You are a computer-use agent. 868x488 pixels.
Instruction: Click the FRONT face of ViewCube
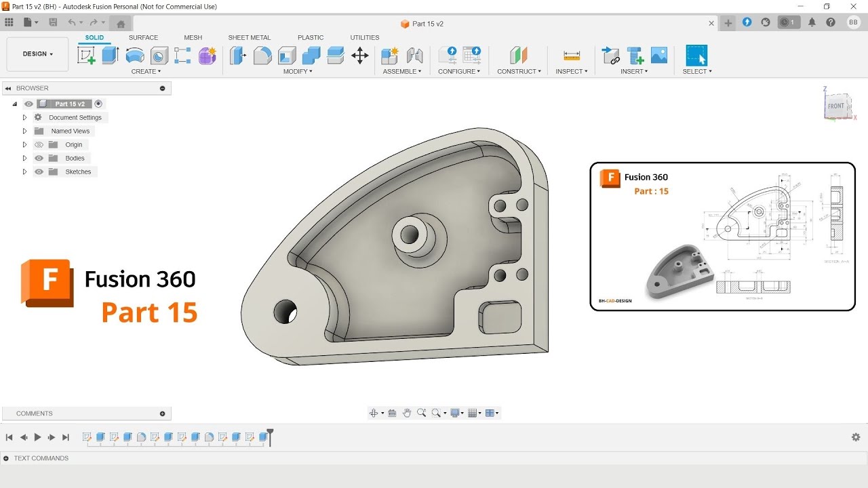pos(836,106)
